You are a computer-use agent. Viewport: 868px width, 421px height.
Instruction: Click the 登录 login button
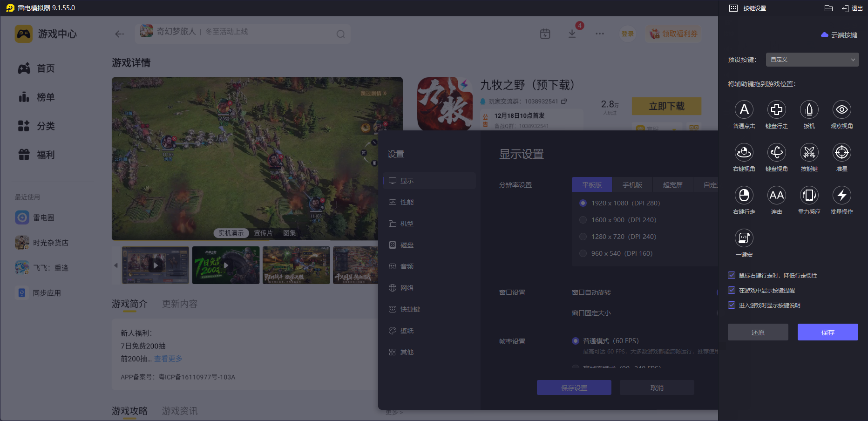pyautogui.click(x=628, y=34)
